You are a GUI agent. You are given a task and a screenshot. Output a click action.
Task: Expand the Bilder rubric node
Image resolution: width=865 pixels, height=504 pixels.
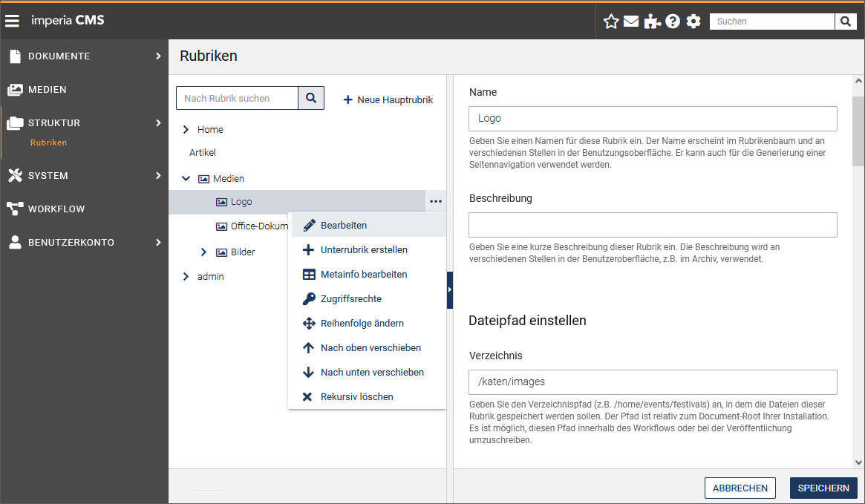point(203,252)
